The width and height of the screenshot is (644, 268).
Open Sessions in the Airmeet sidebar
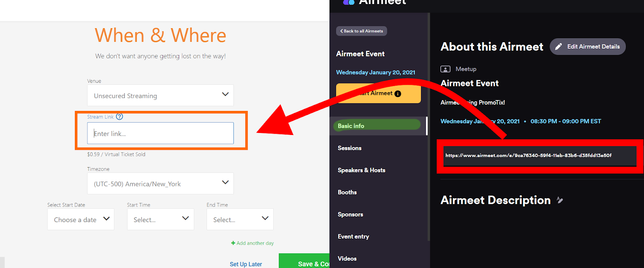(x=349, y=148)
